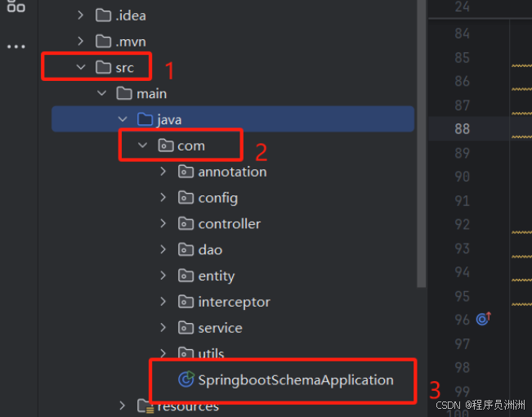The height and width of the screenshot is (417, 532).
Task: Open SpringbootSchemaApplication file
Action: [x=295, y=380]
